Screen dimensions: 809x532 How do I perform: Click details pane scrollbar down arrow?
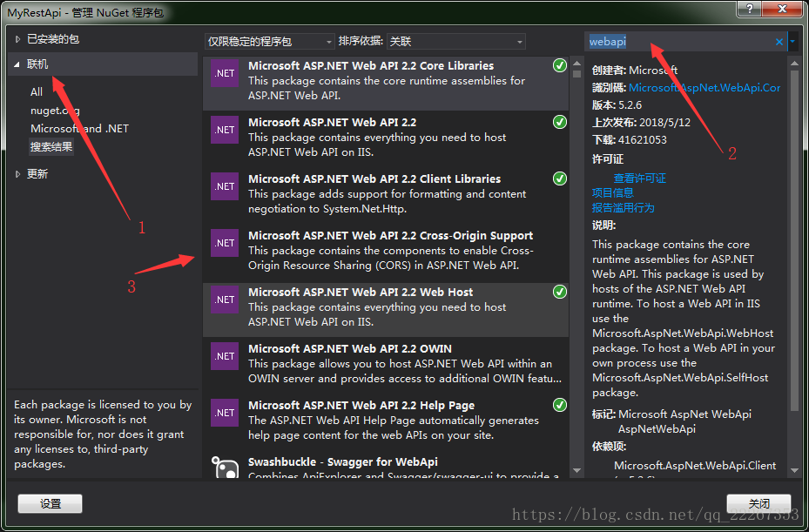tap(794, 470)
